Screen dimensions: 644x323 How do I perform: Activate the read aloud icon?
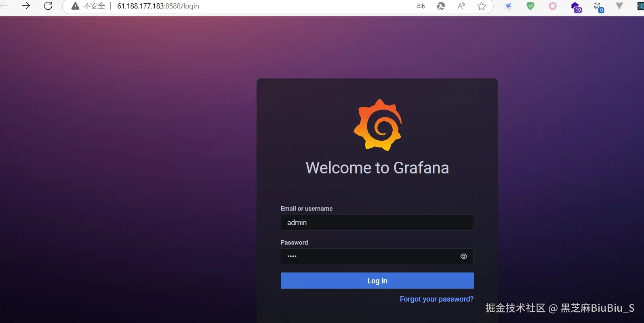point(461,6)
